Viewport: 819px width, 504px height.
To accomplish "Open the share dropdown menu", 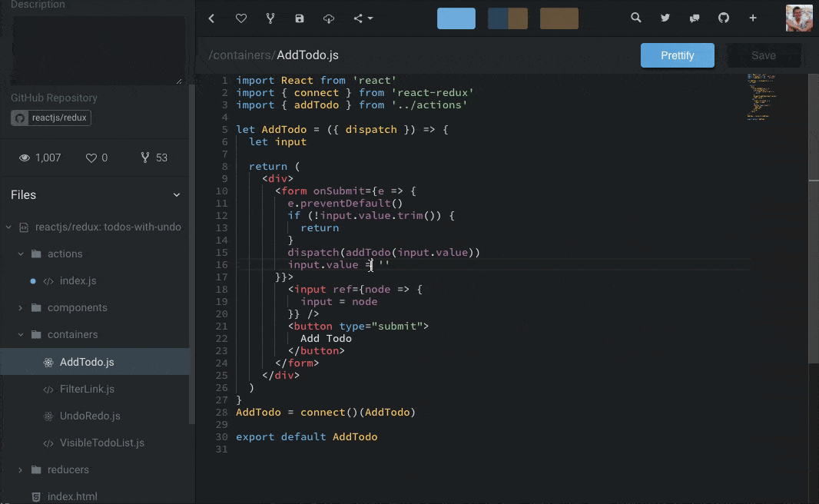I will click(363, 18).
